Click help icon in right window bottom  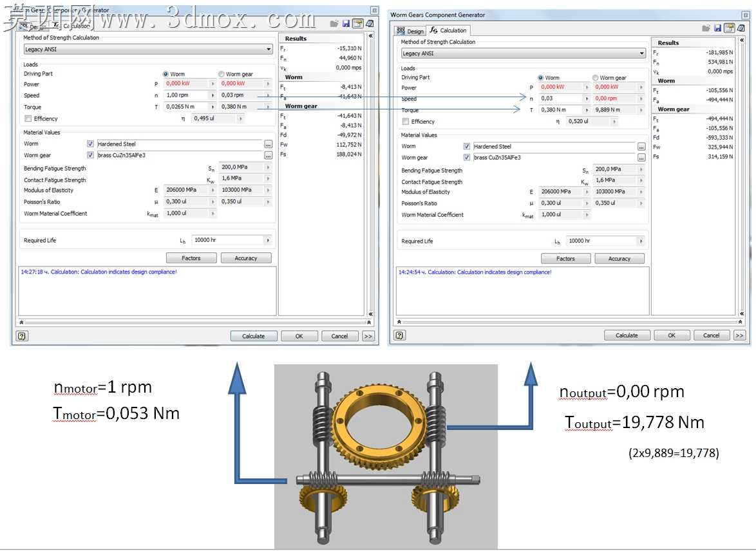pos(399,335)
